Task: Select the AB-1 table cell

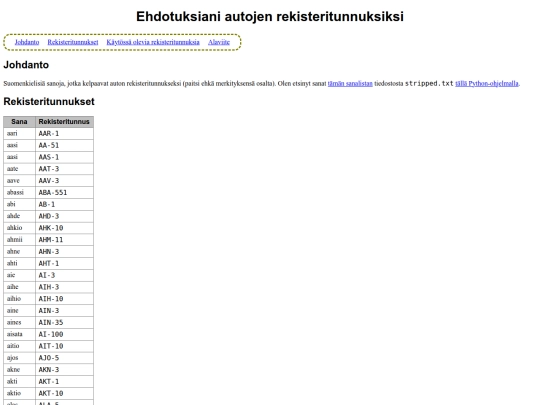Action: pyautogui.click(x=64, y=204)
